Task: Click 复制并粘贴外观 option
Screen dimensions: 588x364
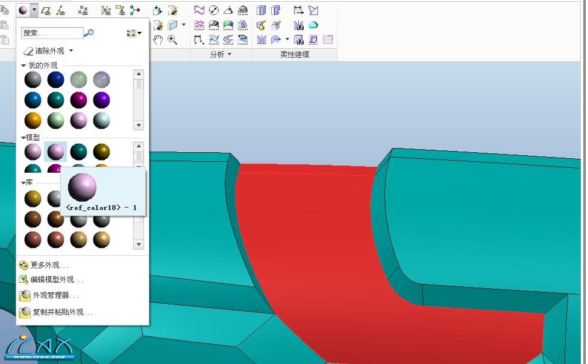Action: coord(63,312)
